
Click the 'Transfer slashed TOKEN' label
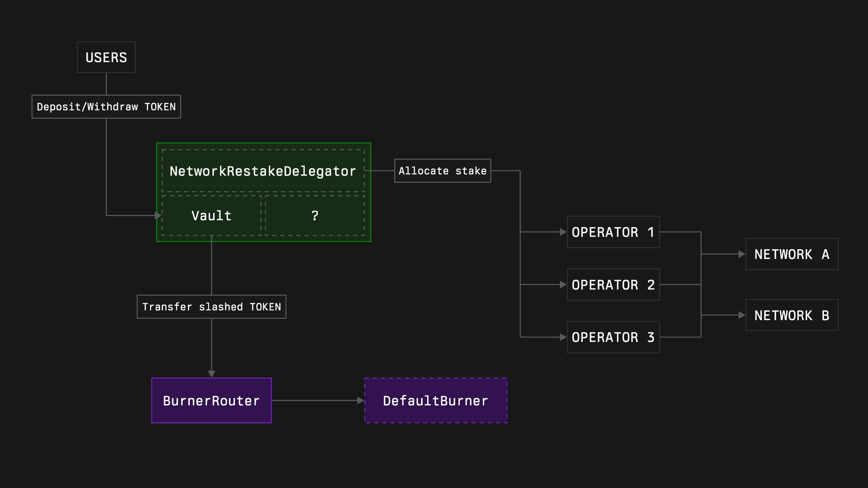point(211,306)
